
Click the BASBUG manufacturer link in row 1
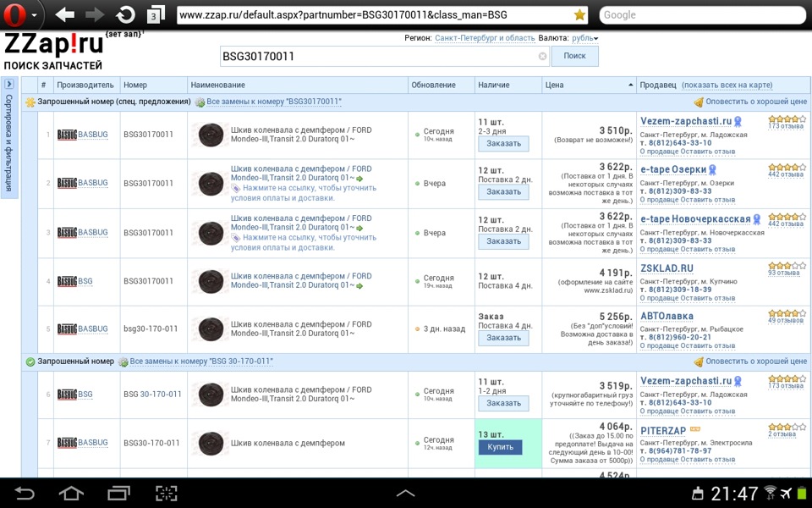(x=93, y=135)
